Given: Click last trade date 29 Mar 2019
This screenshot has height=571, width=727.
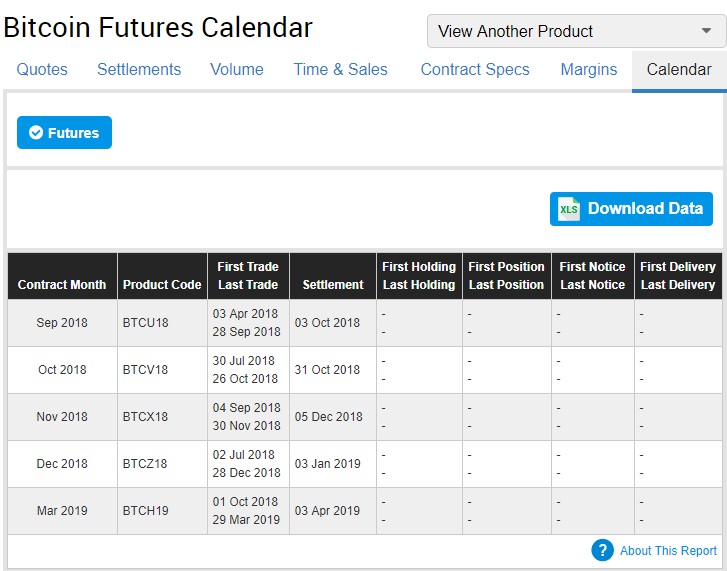Looking at the screenshot, I should pyautogui.click(x=246, y=520).
